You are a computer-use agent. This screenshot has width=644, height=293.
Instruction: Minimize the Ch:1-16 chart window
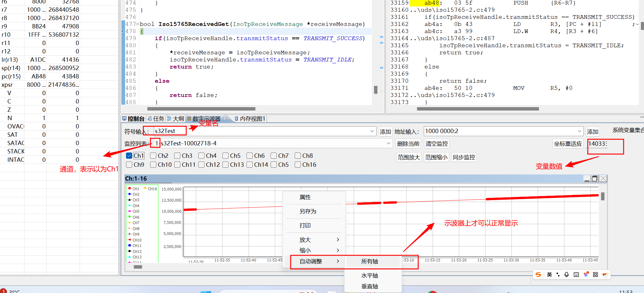[x=587, y=178]
